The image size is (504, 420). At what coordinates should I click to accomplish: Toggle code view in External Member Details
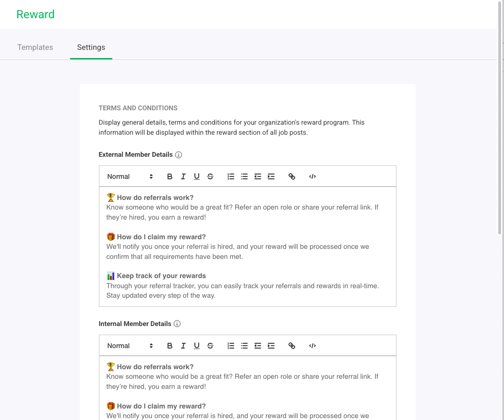click(312, 176)
